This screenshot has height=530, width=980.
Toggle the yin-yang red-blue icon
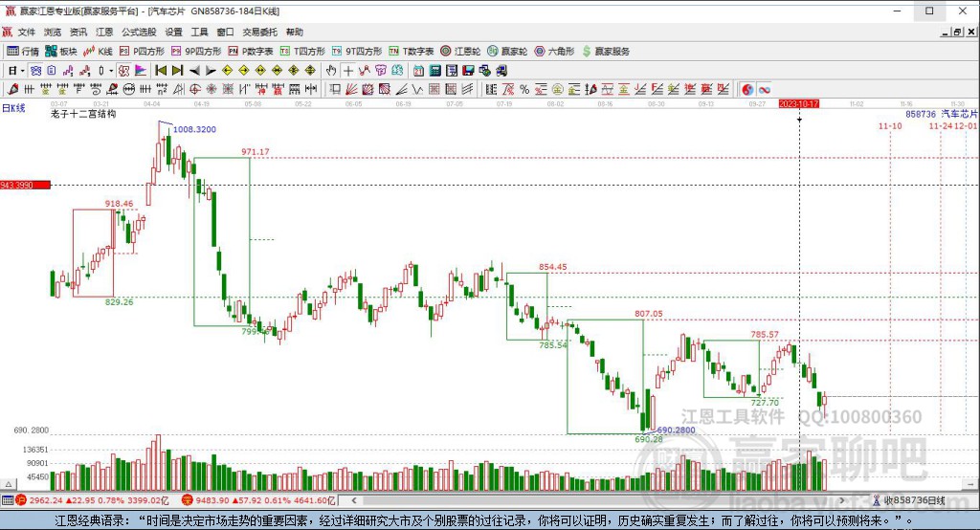coord(746,89)
